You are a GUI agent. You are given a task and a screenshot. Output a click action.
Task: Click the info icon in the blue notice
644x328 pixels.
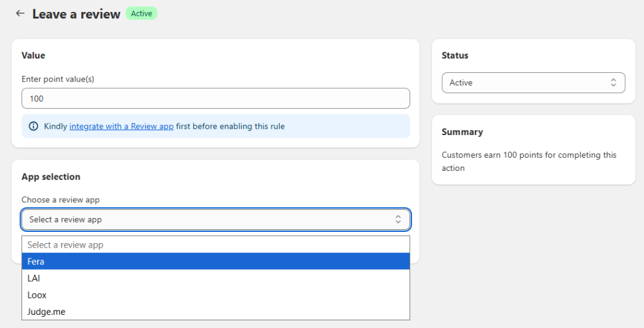(x=33, y=126)
